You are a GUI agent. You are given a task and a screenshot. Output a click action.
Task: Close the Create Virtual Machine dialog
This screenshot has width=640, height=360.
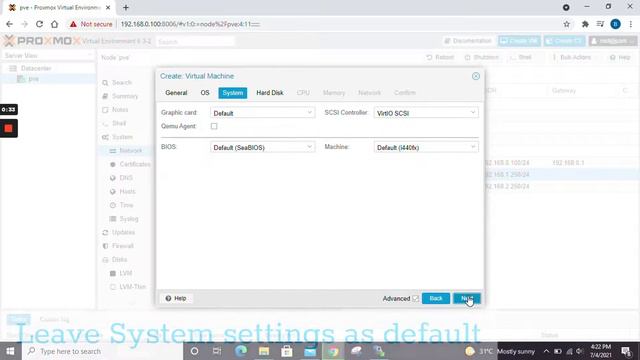[x=476, y=76]
